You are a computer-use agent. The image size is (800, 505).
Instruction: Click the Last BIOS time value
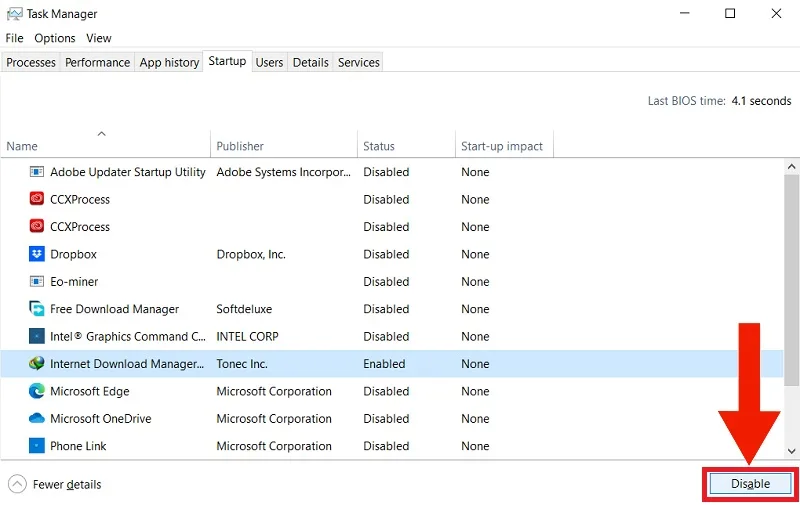[761, 100]
